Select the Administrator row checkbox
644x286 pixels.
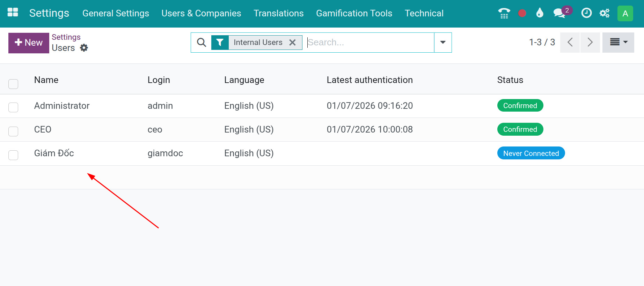pyautogui.click(x=13, y=107)
